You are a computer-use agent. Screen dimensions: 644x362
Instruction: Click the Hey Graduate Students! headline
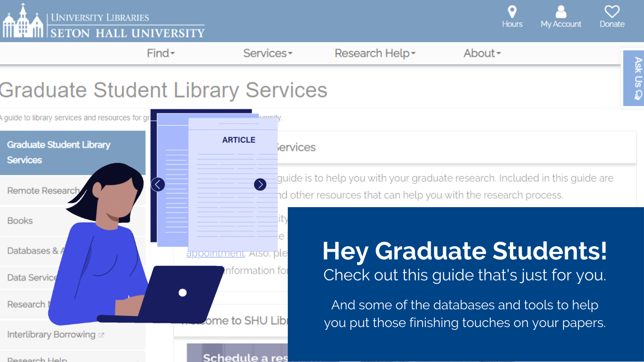[464, 251]
